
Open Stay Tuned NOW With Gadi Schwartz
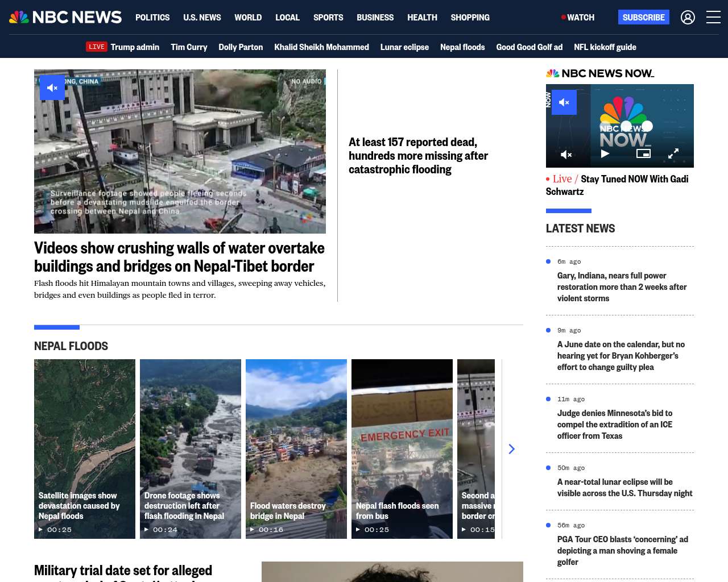point(617,185)
